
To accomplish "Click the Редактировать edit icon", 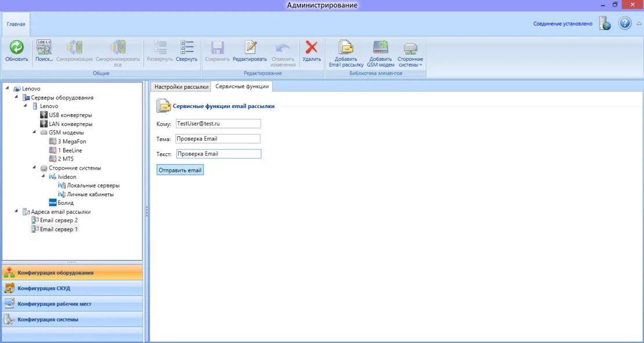I will click(249, 47).
